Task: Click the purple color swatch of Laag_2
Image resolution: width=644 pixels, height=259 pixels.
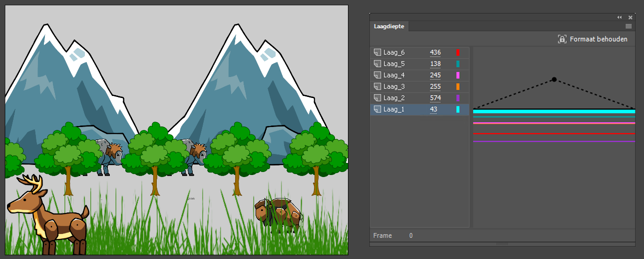Action: click(x=458, y=98)
